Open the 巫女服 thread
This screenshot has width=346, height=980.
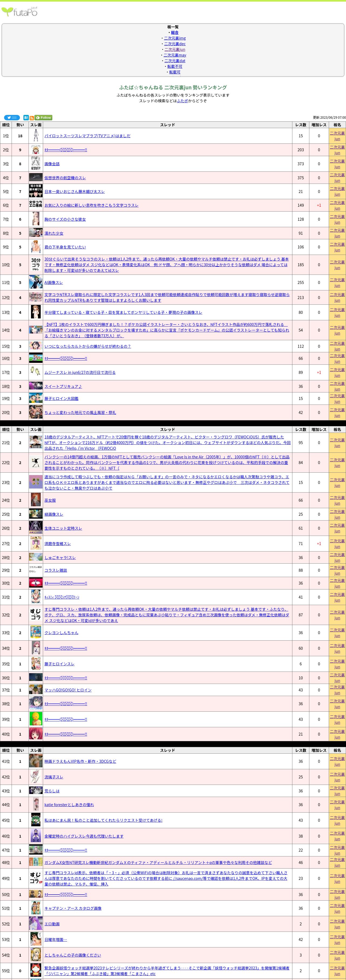coord(50,501)
